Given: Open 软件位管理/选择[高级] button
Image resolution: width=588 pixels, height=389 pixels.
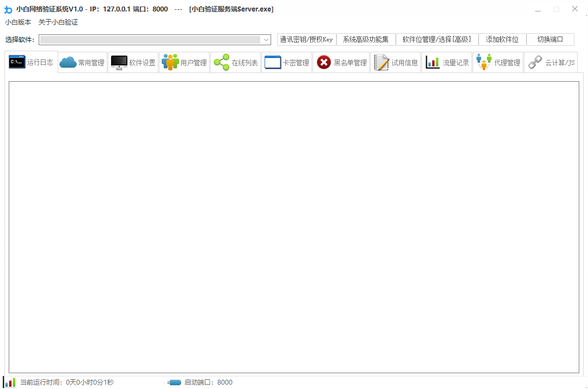Looking at the screenshot, I should pyautogui.click(x=437, y=40).
